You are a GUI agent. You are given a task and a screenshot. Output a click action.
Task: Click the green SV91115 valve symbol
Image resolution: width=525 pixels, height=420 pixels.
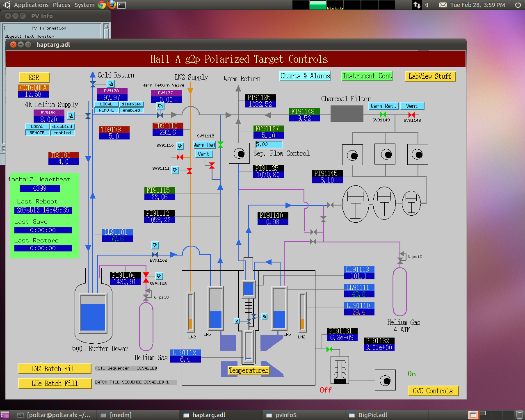[x=220, y=145]
